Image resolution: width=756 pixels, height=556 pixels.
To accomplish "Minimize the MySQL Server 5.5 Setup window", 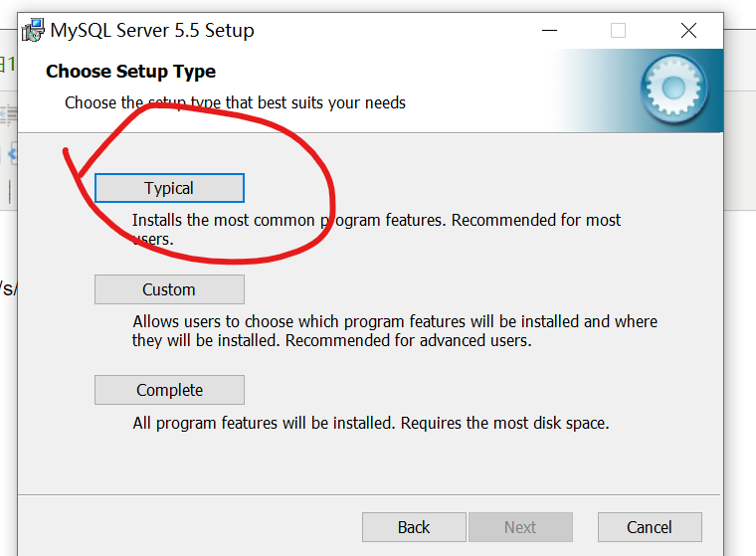I will click(548, 31).
